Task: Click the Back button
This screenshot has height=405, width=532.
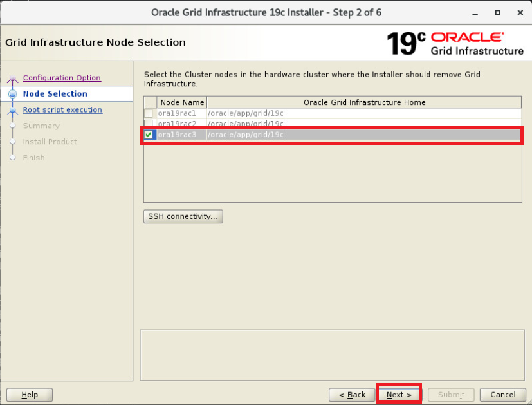Action: tap(352, 395)
